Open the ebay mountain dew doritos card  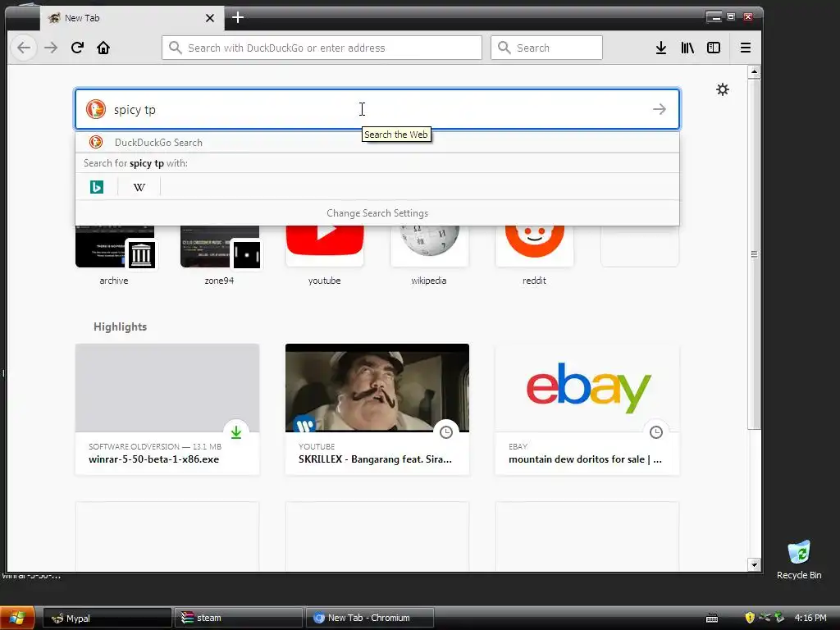coord(587,409)
